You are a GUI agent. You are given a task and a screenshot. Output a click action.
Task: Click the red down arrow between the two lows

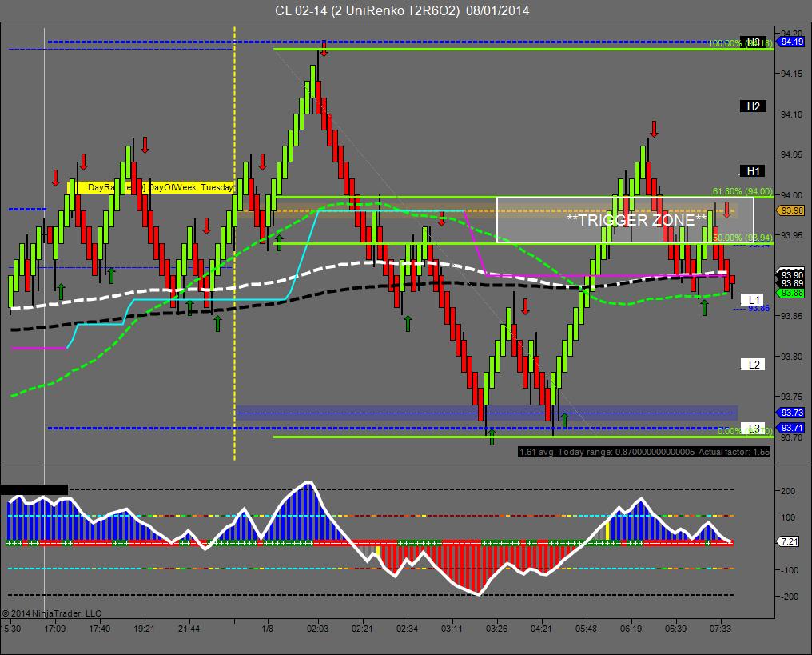click(526, 307)
